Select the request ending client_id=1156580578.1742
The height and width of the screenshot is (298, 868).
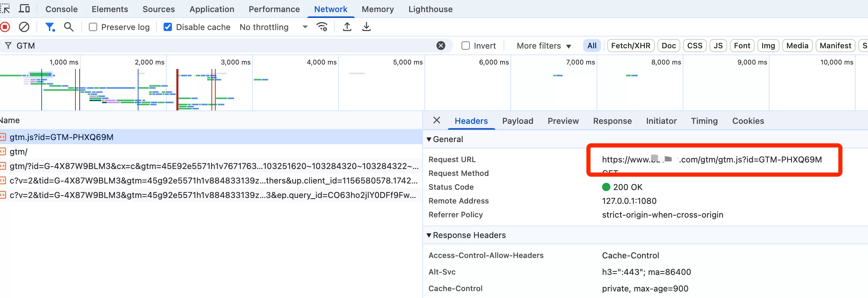[x=211, y=181]
